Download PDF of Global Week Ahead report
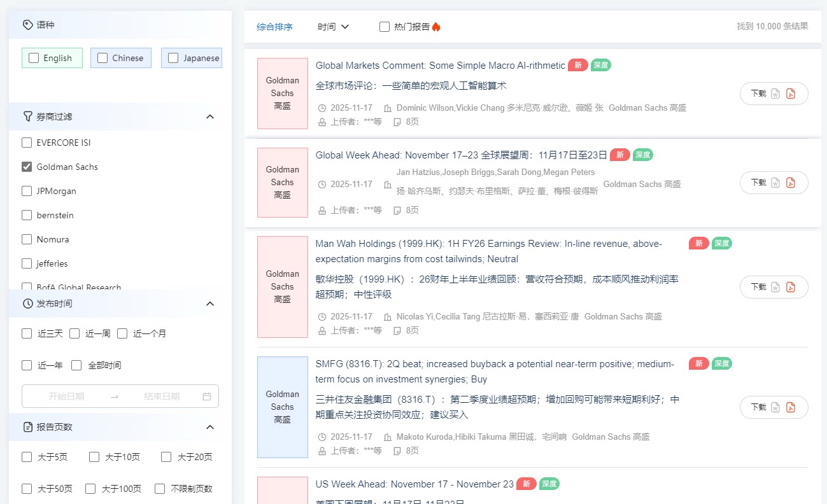Viewport: 827px width, 504px height. [791, 183]
